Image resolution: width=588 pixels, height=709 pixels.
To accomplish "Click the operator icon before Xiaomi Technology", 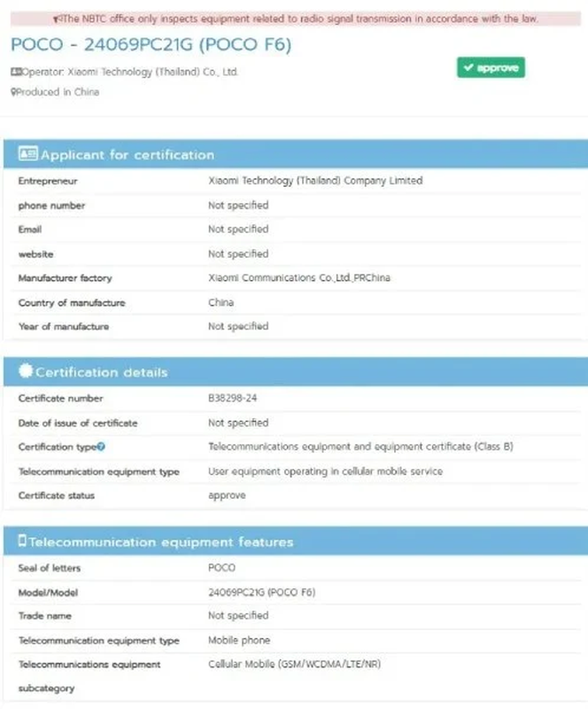I will click(x=16, y=73).
